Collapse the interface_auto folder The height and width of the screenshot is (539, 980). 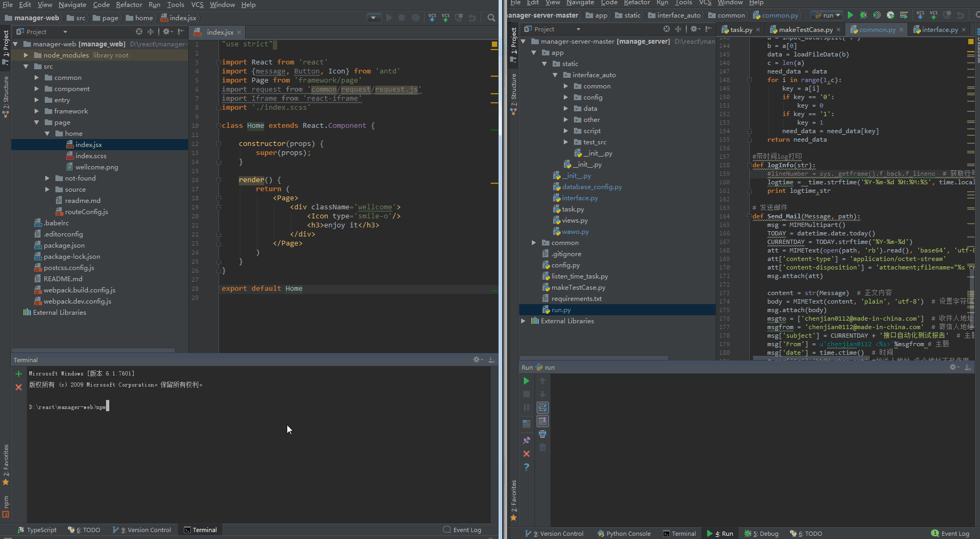coord(555,75)
